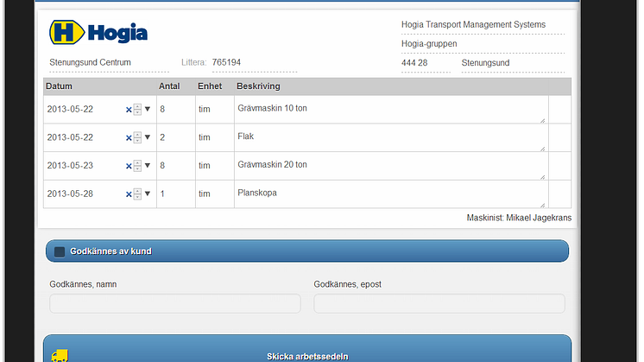
Task: Click date spinner in Grävmaskin 10 ton row
Action: [137, 110]
